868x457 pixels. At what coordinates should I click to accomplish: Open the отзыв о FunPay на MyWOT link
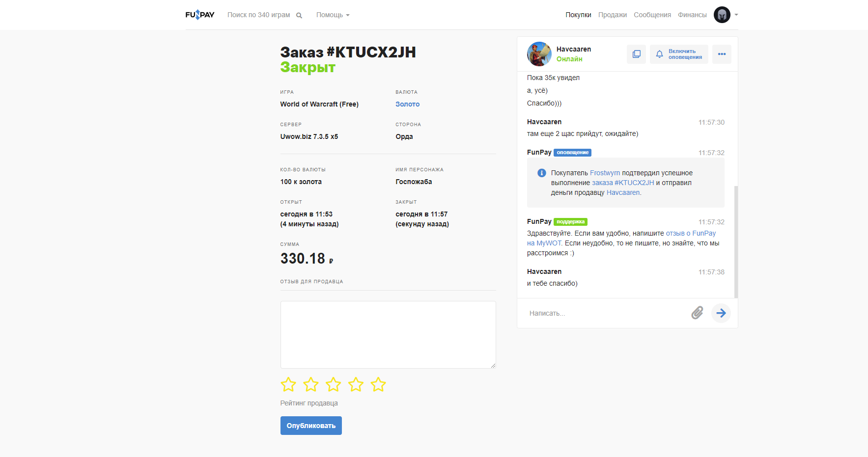tap(691, 233)
